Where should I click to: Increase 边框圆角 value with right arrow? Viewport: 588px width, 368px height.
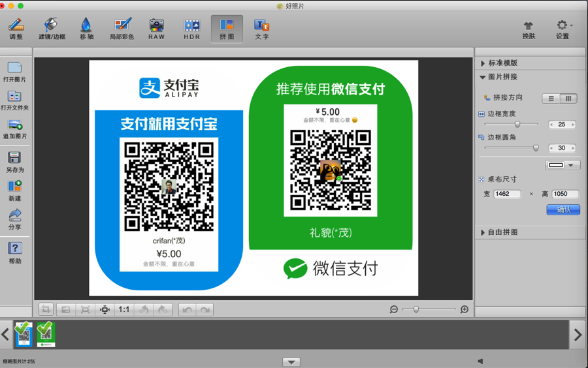click(573, 148)
